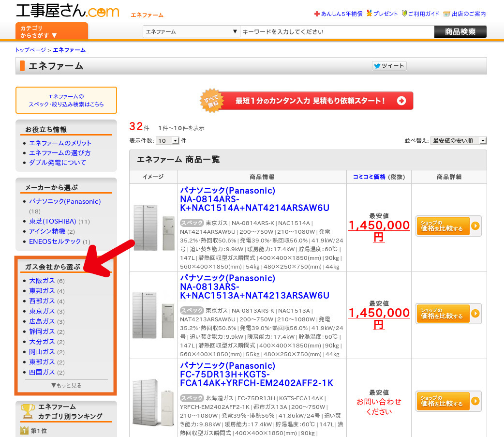Open ご利用ガイド with beginner mark
Image resolution: width=504 pixels, height=437 pixels.
click(420, 14)
